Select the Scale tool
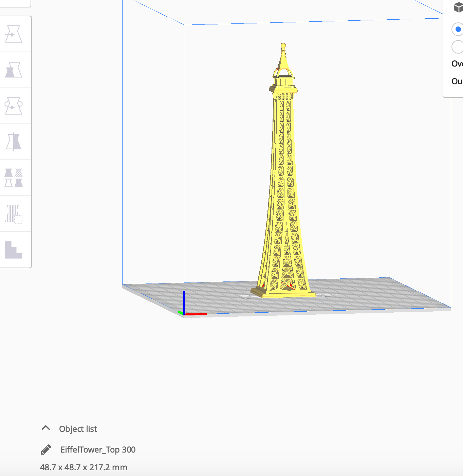Viewport: 463px width, 476px height. pos(14,70)
